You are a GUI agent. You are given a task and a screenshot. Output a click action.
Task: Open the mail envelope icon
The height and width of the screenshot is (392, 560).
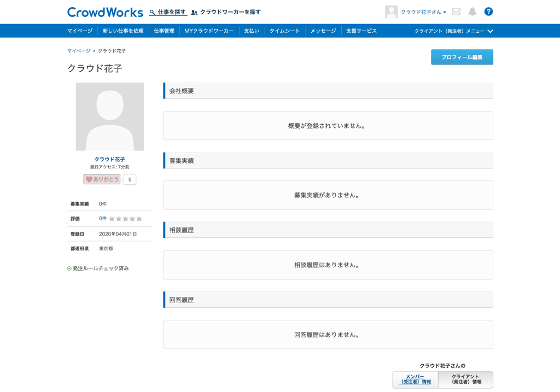[x=456, y=11]
